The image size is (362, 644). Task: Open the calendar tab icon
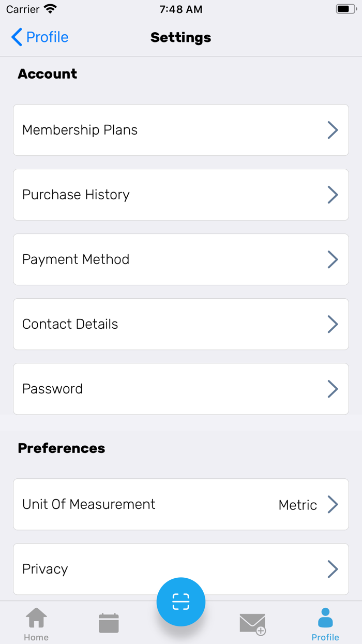tap(109, 623)
